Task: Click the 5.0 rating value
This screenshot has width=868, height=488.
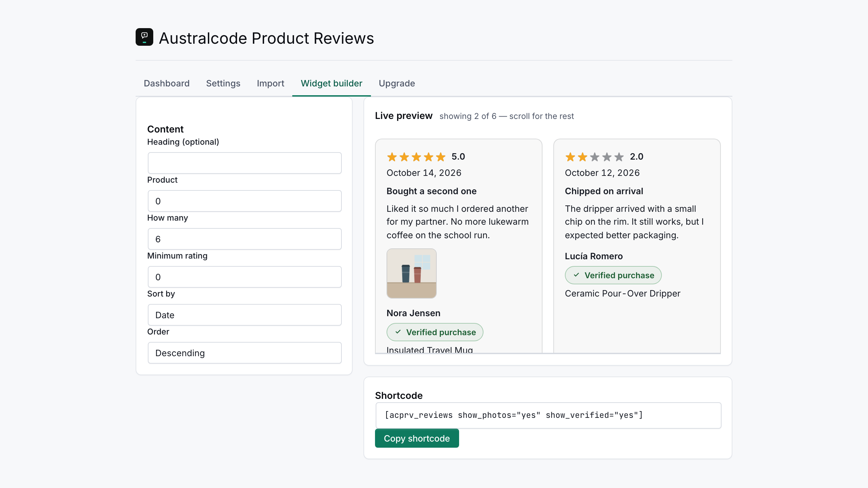Action: pyautogui.click(x=458, y=157)
